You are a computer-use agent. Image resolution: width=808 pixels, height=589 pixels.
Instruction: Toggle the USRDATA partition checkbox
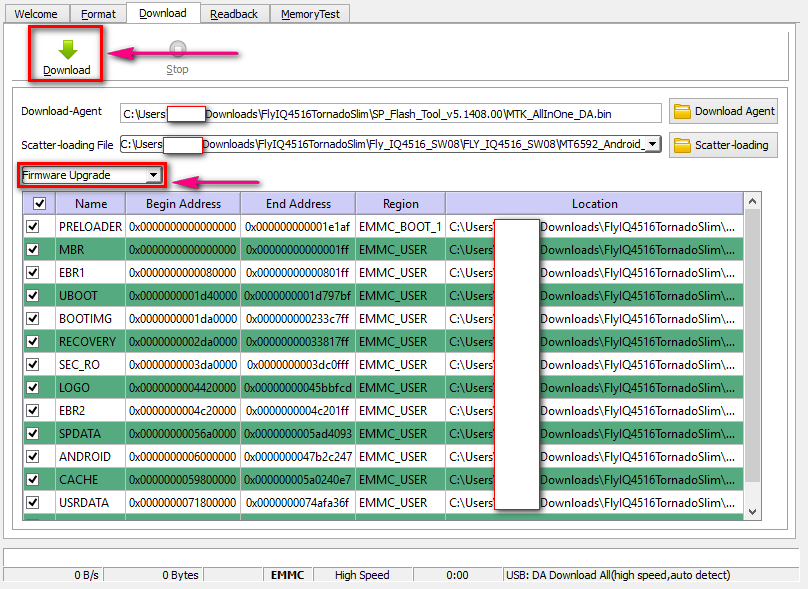click(33, 503)
